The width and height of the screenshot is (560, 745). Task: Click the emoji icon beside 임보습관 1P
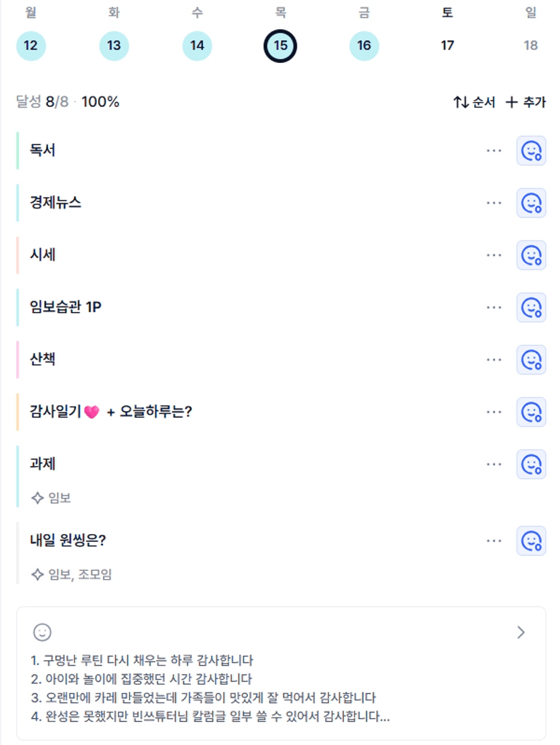531,307
